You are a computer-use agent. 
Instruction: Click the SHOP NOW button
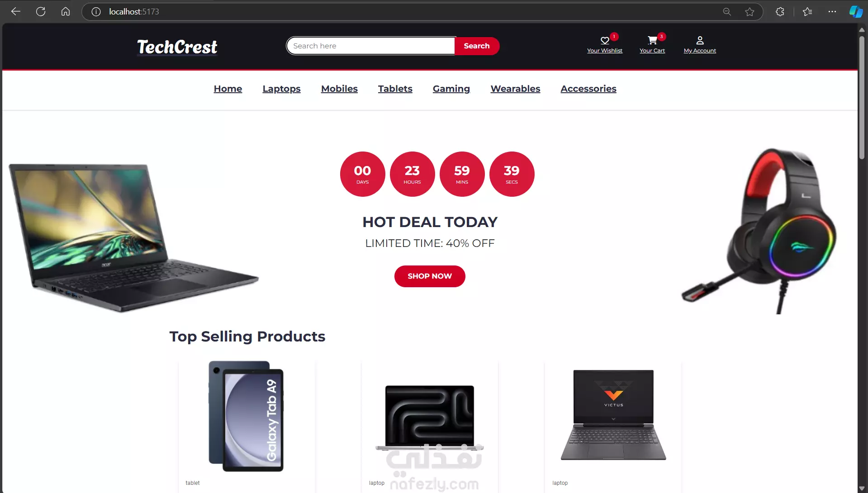(x=429, y=276)
